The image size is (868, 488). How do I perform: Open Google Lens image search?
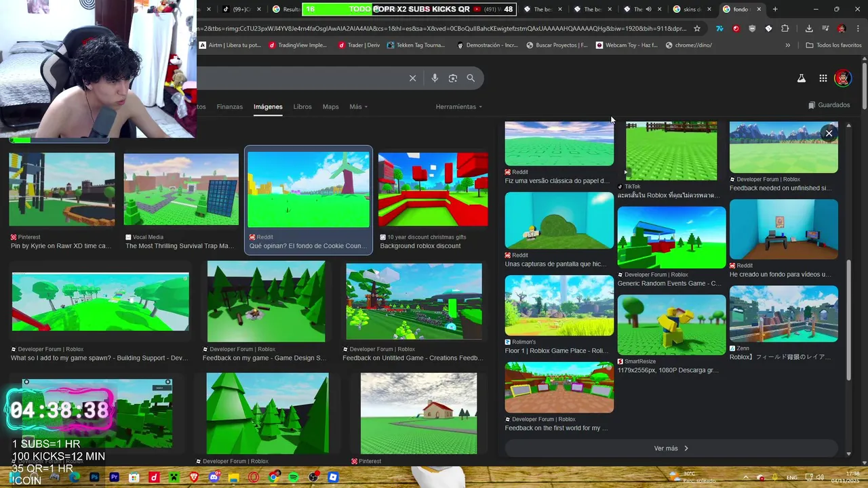pos(453,78)
